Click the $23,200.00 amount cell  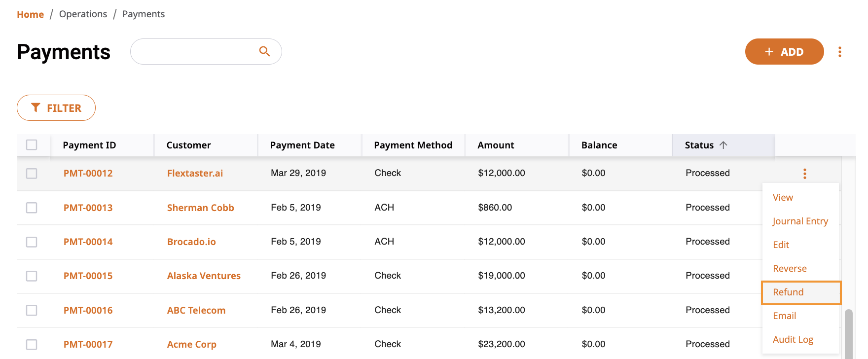coord(501,344)
